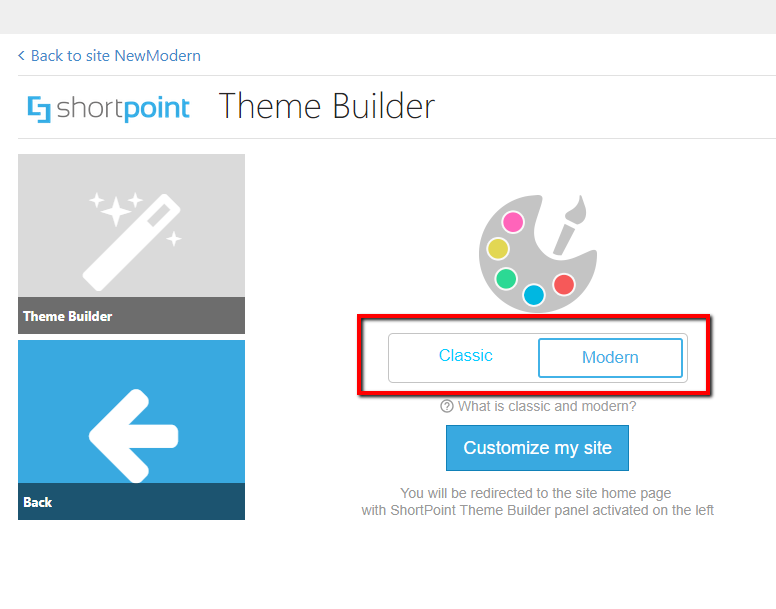Click the yellow dot on the palette

click(x=498, y=248)
